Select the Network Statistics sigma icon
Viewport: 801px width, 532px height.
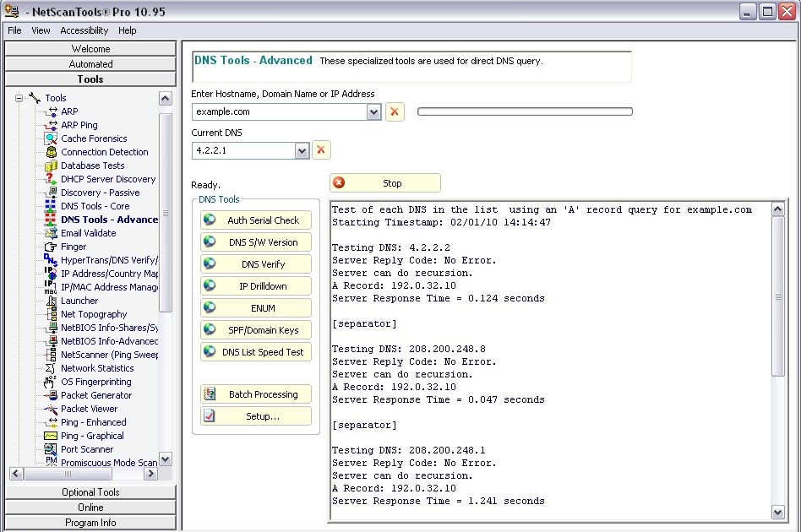pyautogui.click(x=51, y=368)
